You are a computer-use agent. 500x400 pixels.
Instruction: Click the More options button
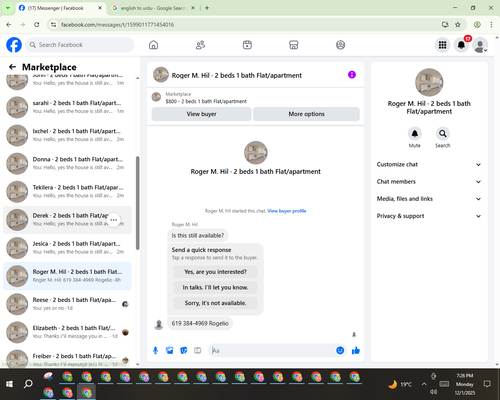(x=306, y=114)
